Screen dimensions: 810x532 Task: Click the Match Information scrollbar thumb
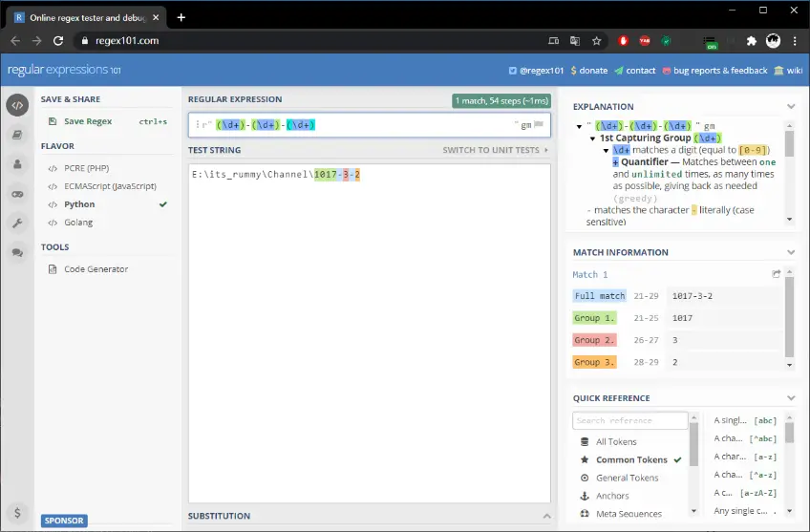(789, 316)
